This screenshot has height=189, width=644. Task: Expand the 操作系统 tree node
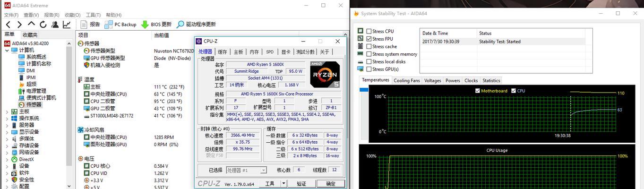coord(7,118)
